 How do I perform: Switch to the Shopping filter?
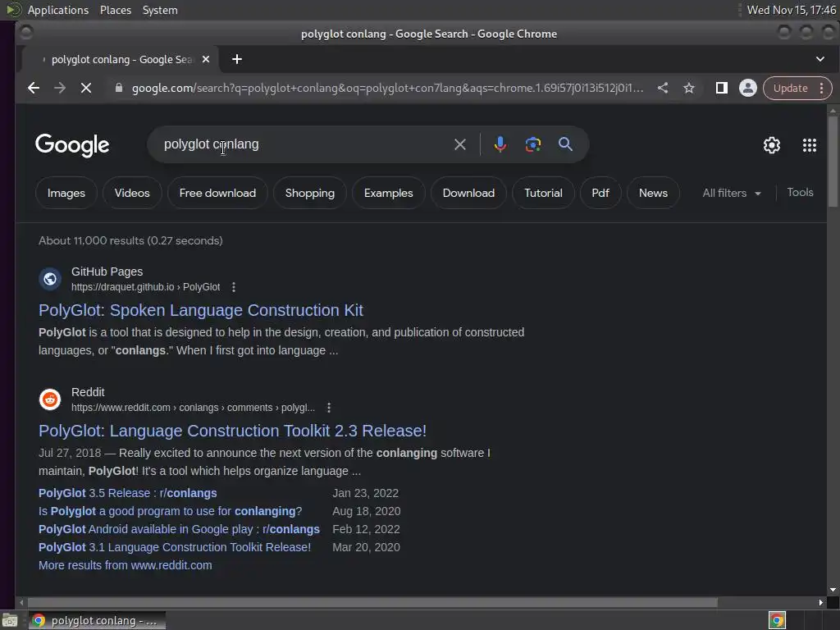(x=309, y=193)
